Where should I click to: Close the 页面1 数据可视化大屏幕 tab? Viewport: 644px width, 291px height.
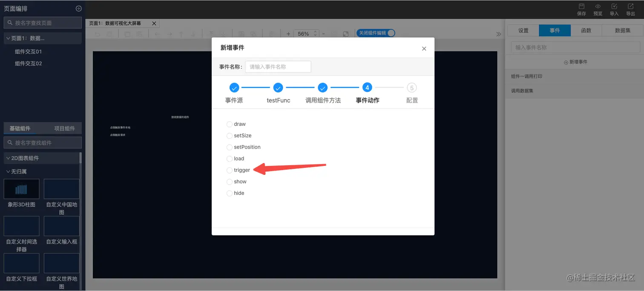[154, 23]
